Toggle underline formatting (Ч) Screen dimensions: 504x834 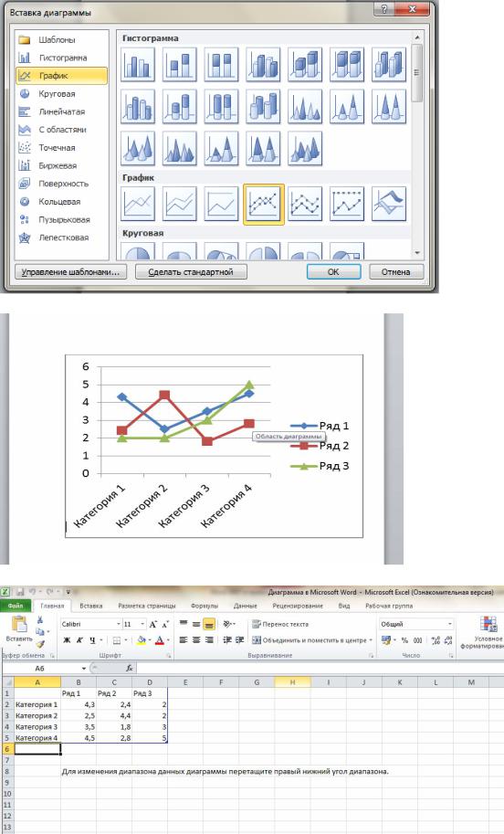pos(92,639)
